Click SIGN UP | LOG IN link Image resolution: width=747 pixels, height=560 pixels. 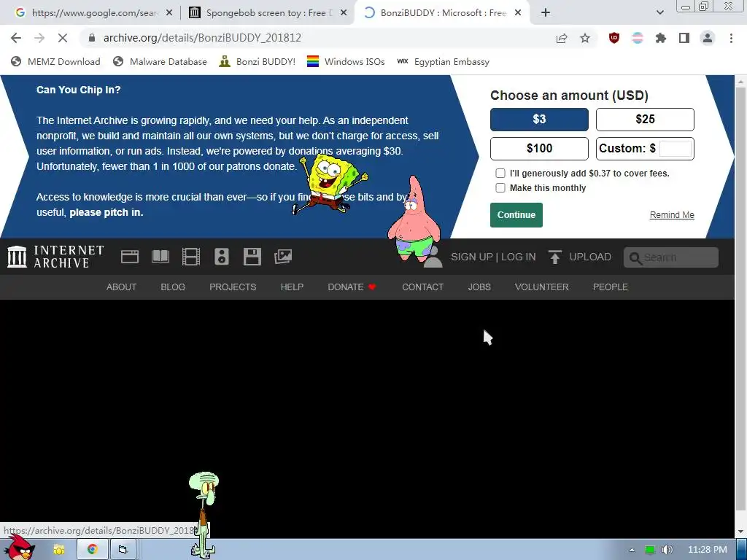click(x=494, y=257)
